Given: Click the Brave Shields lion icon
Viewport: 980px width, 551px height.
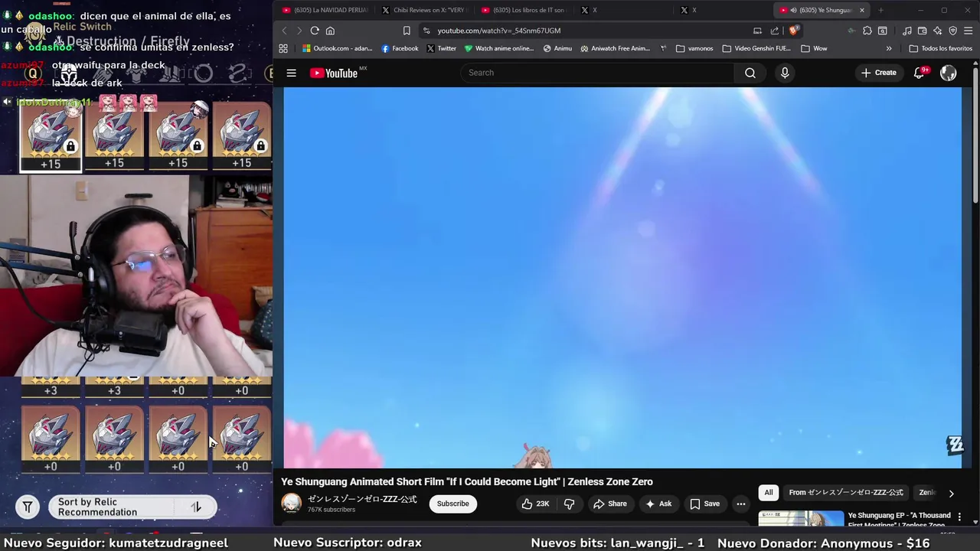Looking at the screenshot, I should point(794,31).
